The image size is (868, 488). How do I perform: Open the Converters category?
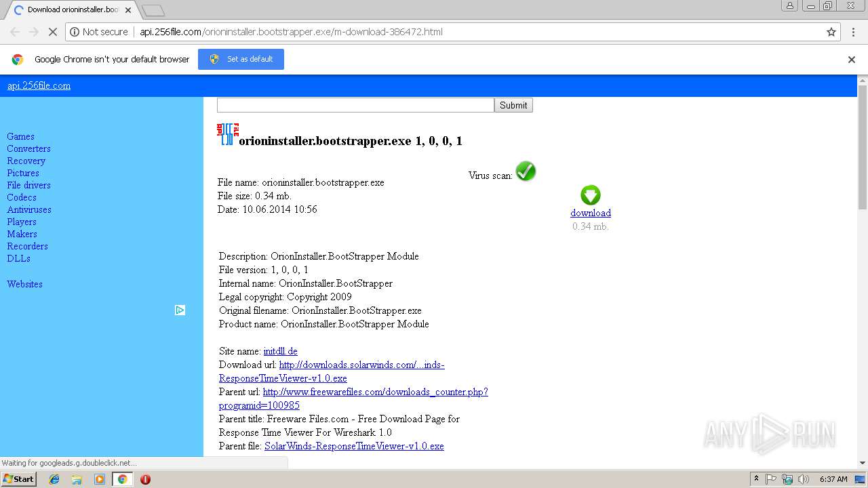pyautogui.click(x=28, y=148)
